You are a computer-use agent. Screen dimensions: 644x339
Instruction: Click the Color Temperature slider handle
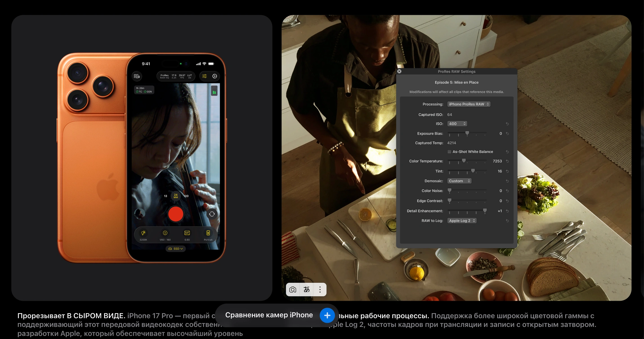click(x=464, y=161)
